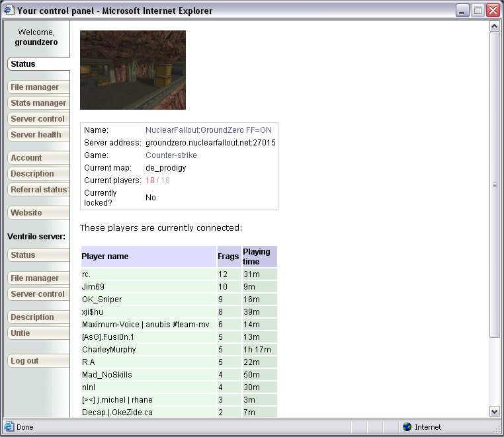Viewport: 504px width, 437px height.
Task: Open Ventrilo File manager
Action: coord(38,278)
